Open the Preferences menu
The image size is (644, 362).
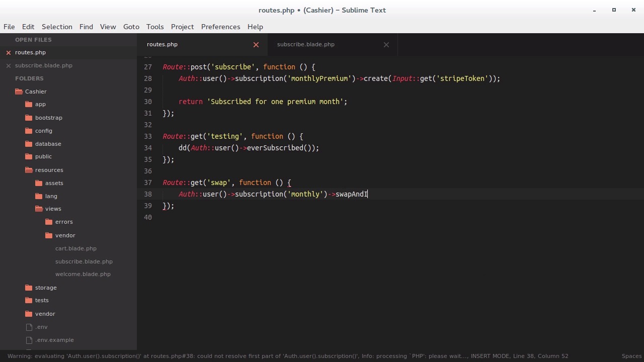[220, 27]
